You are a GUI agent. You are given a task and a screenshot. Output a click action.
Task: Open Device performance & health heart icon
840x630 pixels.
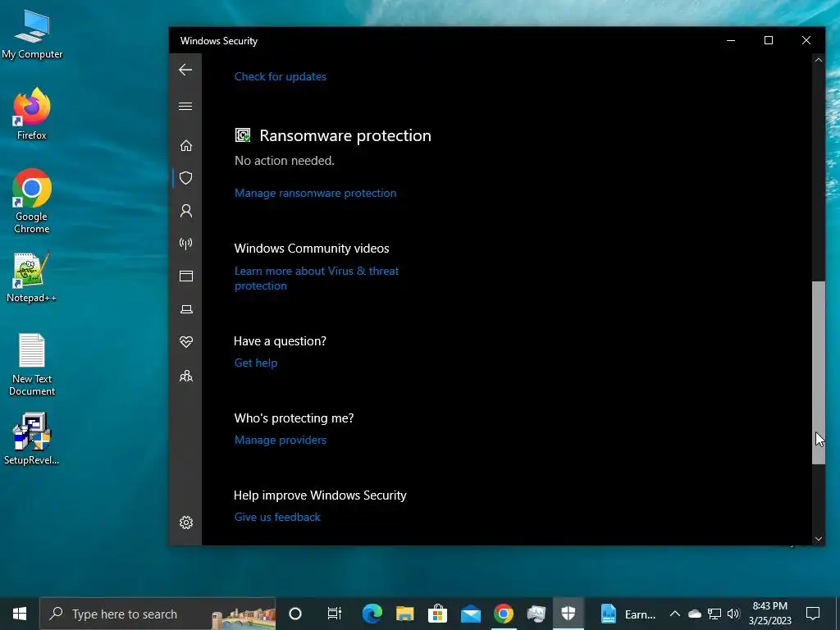coord(186,342)
